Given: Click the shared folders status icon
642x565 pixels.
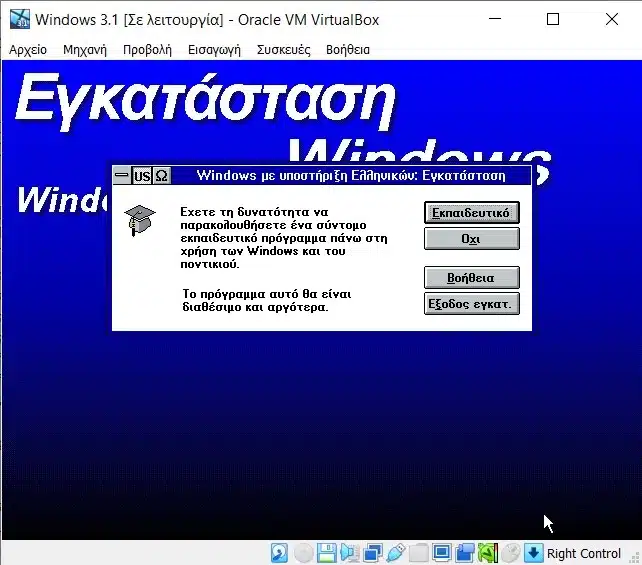Looking at the screenshot, I should pos(418,553).
